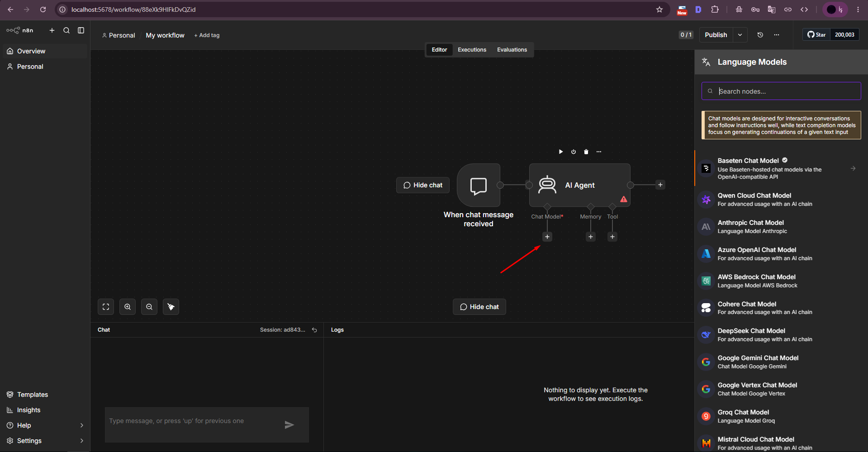Choose Groq Chat Model
Viewport: 868px width, 452px height.
pos(781,416)
